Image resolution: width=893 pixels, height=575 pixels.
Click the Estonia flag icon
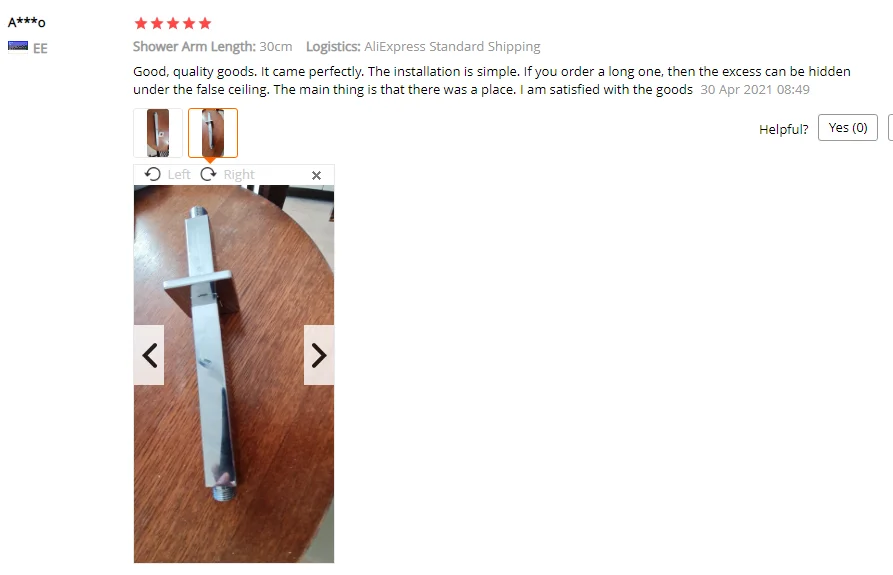[x=18, y=46]
